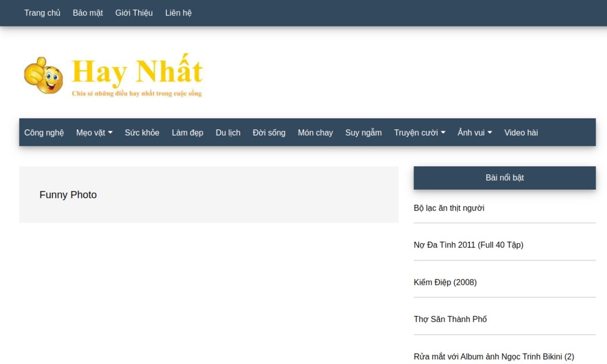This screenshot has width=607, height=364.
Task: Go to the Đời sống category
Action: [269, 133]
